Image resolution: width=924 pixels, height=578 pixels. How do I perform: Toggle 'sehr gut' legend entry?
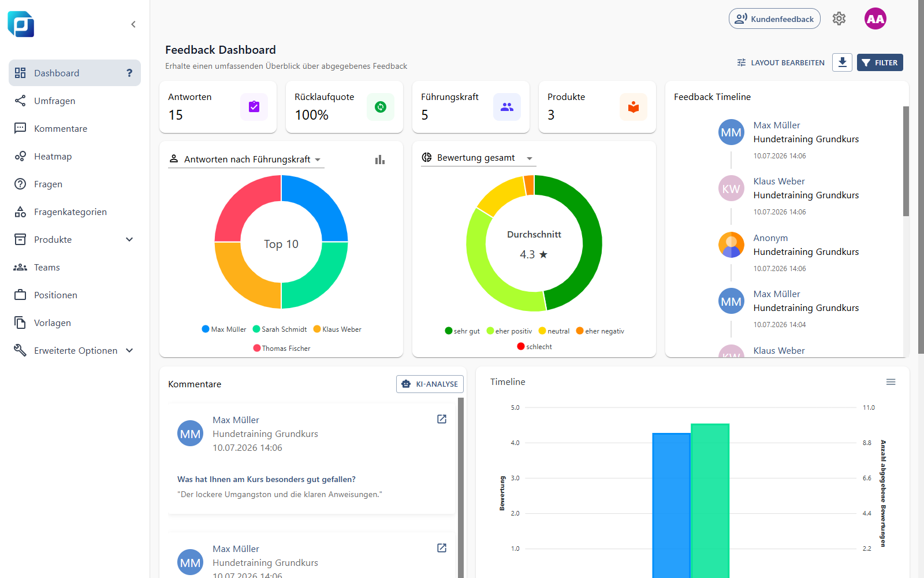point(462,331)
